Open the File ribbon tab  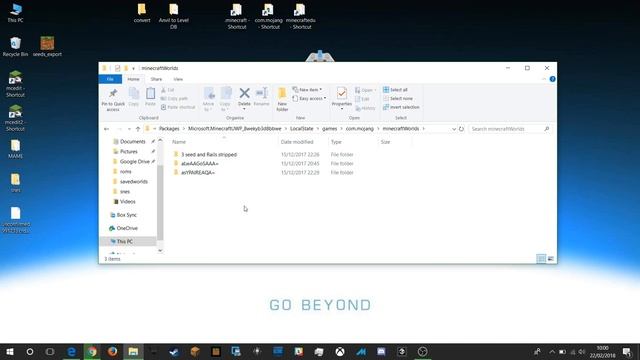coord(110,79)
